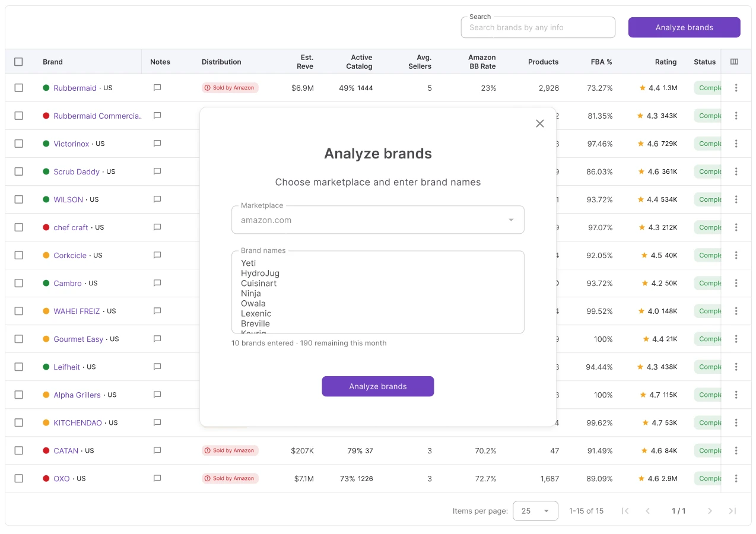Viewport: 756px width, 534px height.
Task: Select the Victorinox row checkbox
Action: pyautogui.click(x=18, y=144)
